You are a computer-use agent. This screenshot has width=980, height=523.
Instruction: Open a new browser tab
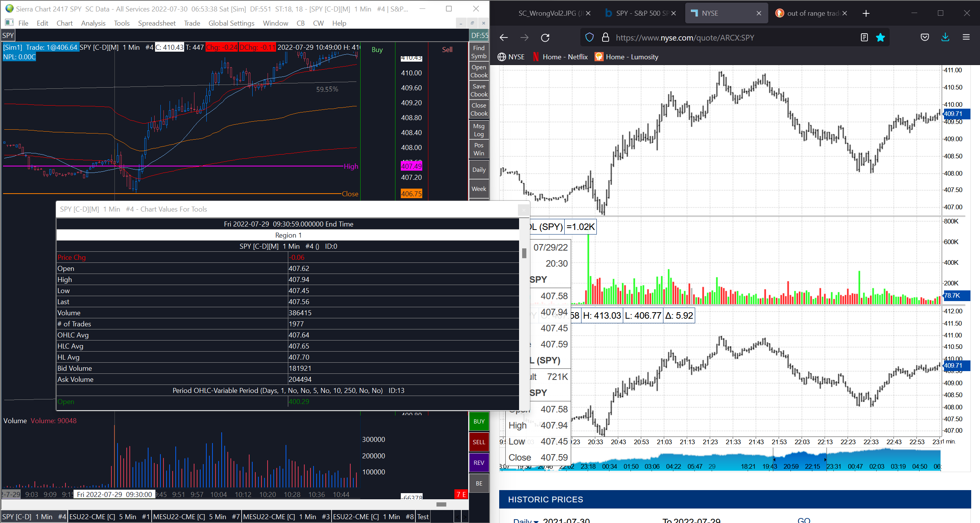click(x=866, y=13)
